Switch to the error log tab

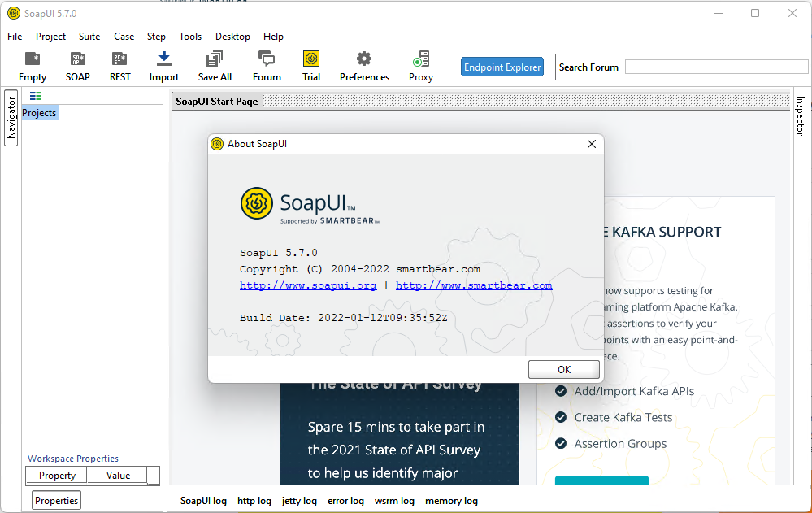click(345, 501)
